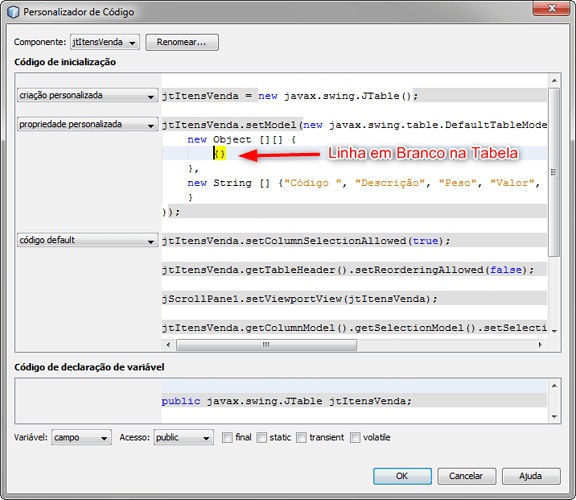
Task: Click the variable declaration scroll-down arrow
Action: 554,416
